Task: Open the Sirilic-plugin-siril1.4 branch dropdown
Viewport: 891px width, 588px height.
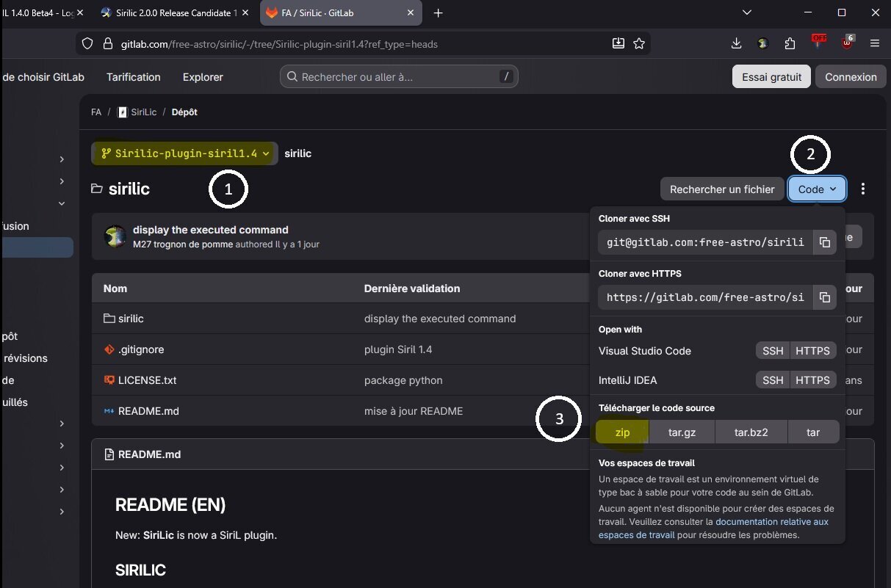Action: pyautogui.click(x=185, y=153)
